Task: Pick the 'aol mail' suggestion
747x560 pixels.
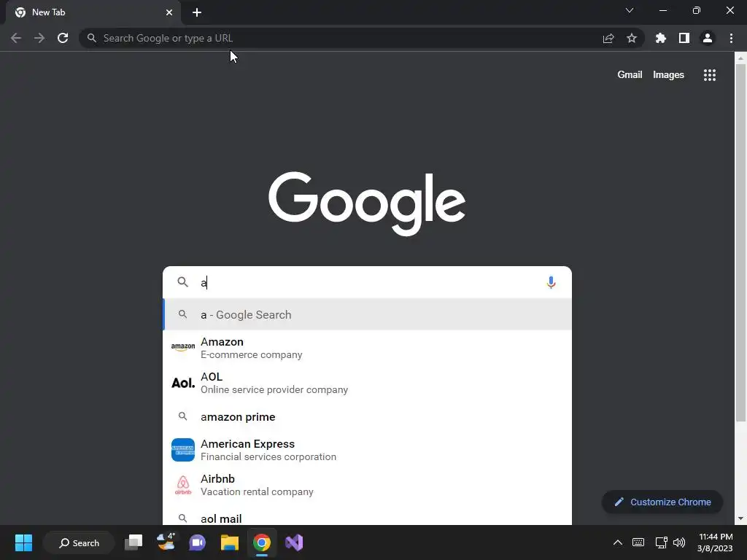Action: tap(368, 518)
